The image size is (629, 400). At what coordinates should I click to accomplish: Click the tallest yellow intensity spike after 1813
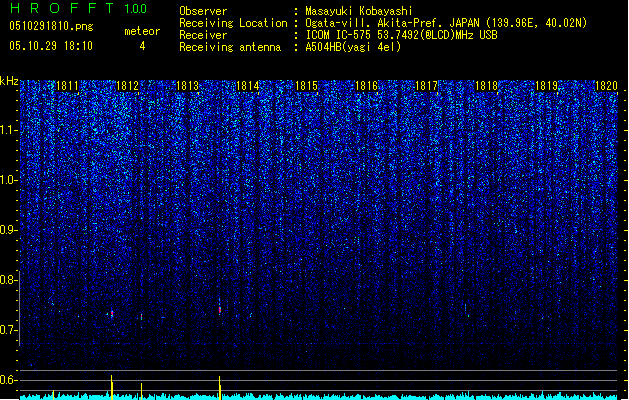pyautogui.click(x=219, y=388)
